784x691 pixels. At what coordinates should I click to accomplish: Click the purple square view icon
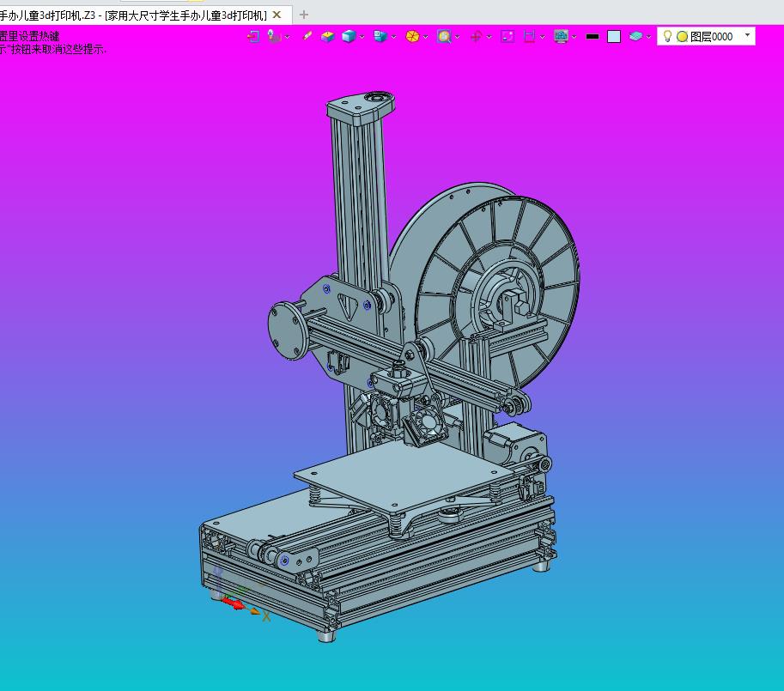[507, 36]
